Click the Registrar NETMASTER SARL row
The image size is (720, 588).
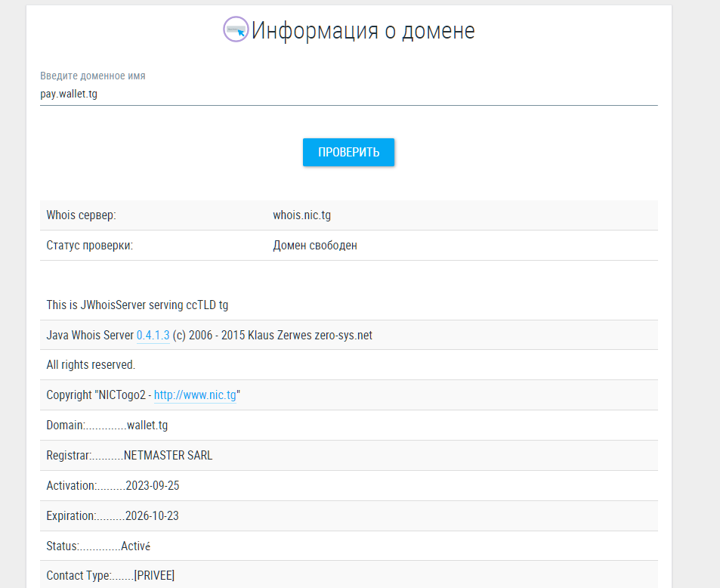point(348,455)
